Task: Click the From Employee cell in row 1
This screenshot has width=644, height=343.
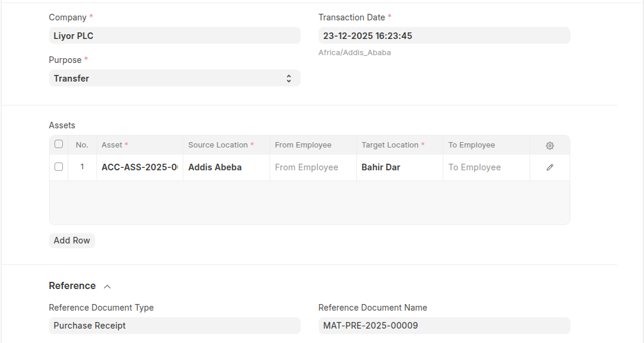Action: [313, 167]
